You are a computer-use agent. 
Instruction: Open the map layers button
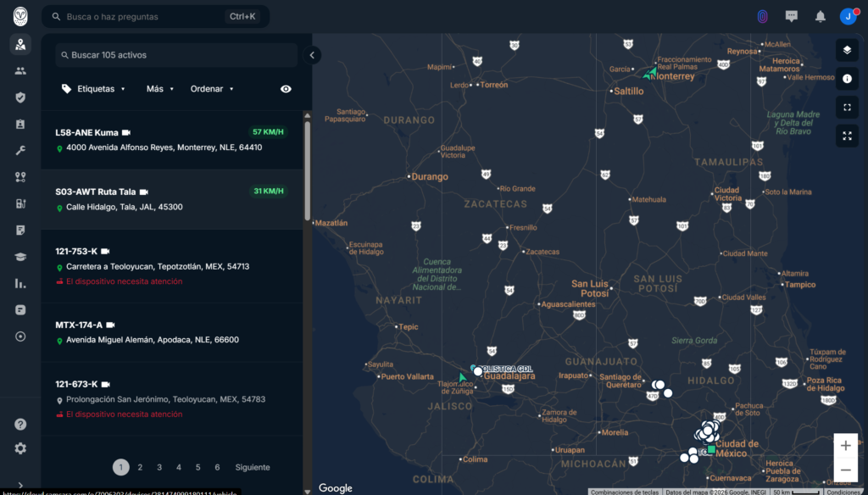pos(847,50)
